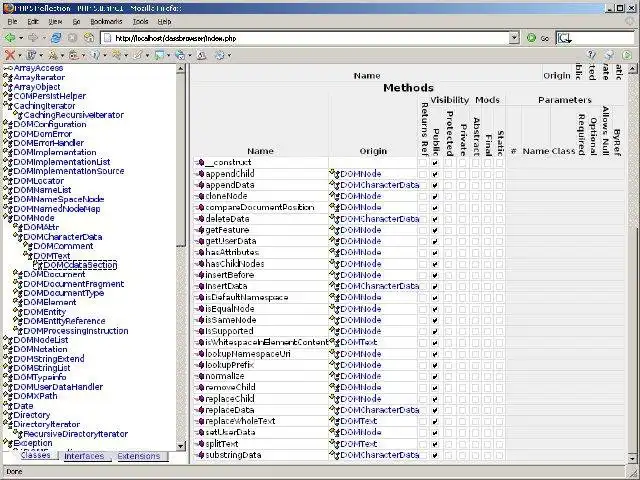Click the green circle icon at toolbar's far right
This screenshot has height=480, width=640.
click(627, 55)
